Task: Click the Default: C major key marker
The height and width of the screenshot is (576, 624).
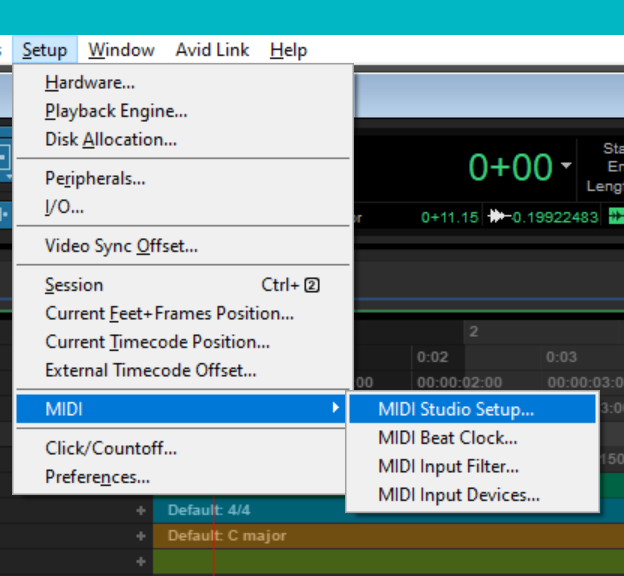Action: click(x=227, y=536)
